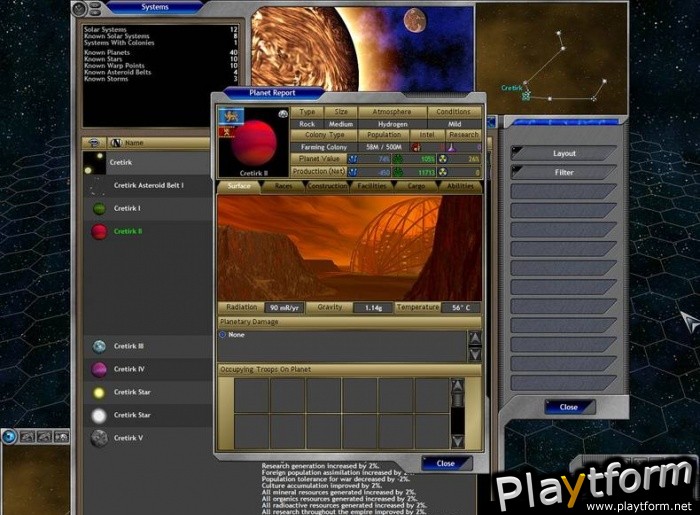Screen dimensions: 700x515
Task: Select the red empire flag under blue flag
Action: 227,132
